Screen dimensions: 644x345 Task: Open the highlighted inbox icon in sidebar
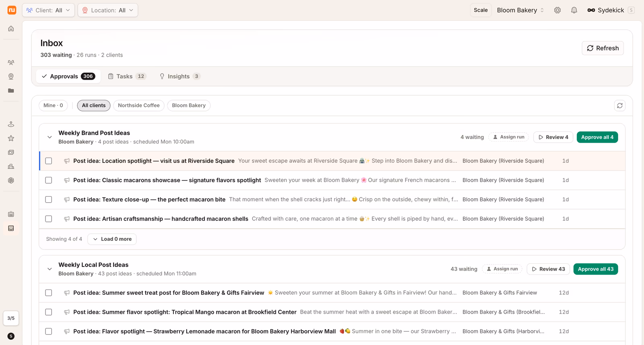[11, 228]
